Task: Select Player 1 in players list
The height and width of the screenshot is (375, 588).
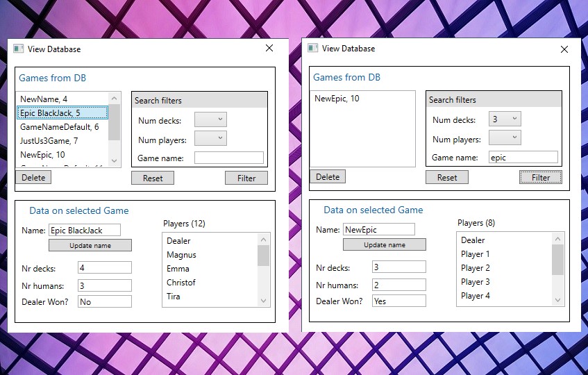Action: 505,254
